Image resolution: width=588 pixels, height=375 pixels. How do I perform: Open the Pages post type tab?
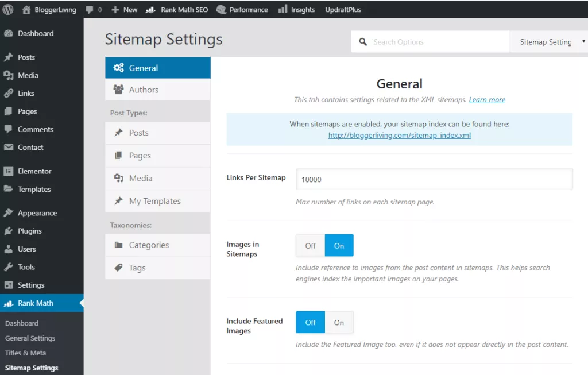[x=158, y=156]
